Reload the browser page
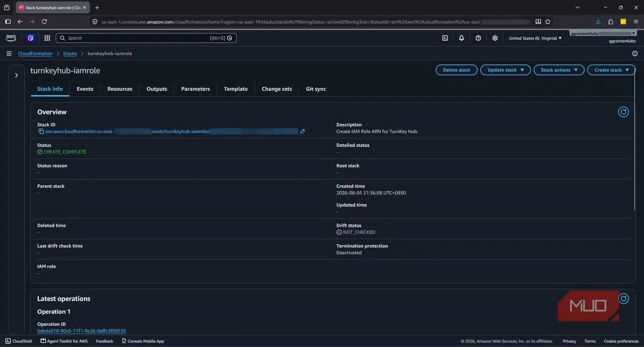Screen dimensions: 644x347 click(x=44, y=22)
